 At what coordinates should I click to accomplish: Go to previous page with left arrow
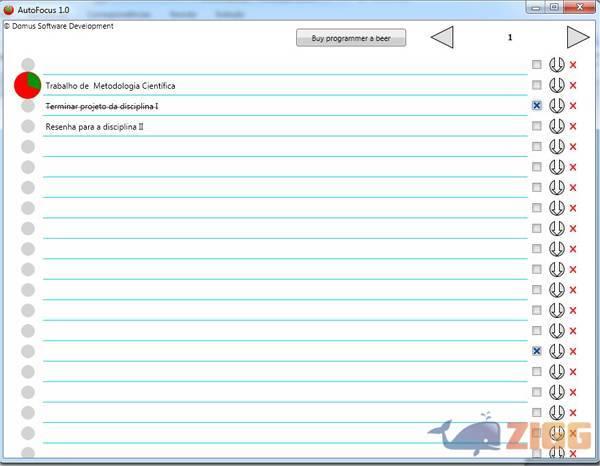pyautogui.click(x=442, y=38)
